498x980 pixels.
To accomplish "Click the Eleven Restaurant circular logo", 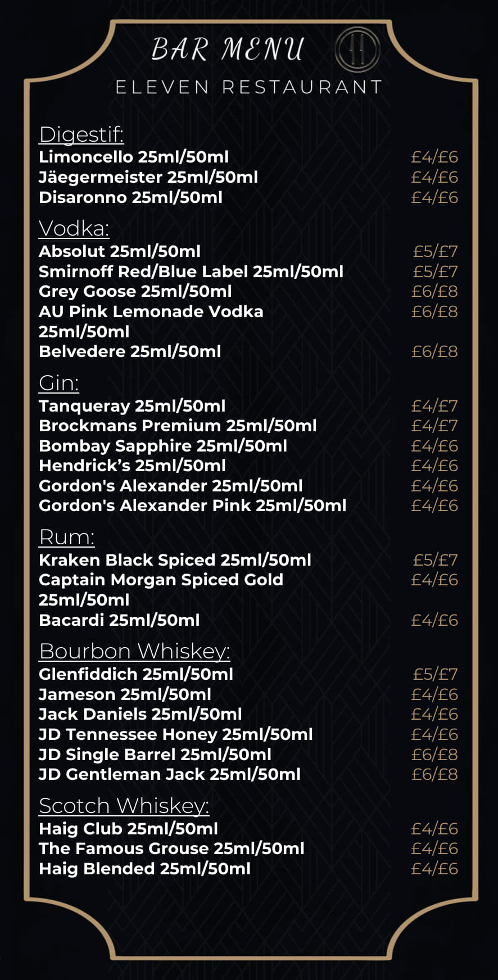I will click(357, 49).
